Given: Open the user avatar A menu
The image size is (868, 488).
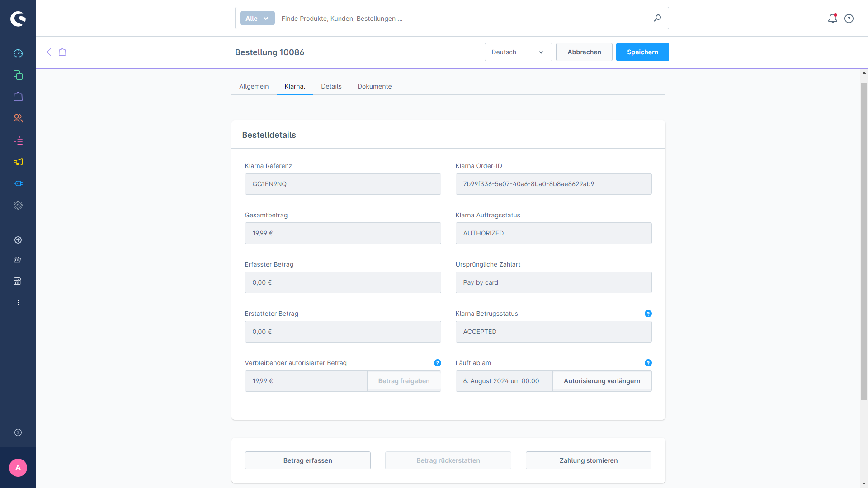Looking at the screenshot, I should [x=18, y=468].
